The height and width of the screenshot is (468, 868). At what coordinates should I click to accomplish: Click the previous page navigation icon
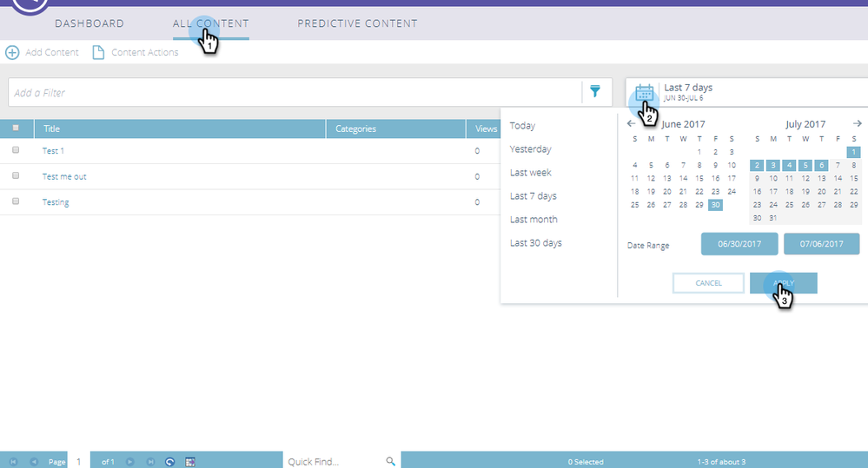pyautogui.click(x=34, y=461)
